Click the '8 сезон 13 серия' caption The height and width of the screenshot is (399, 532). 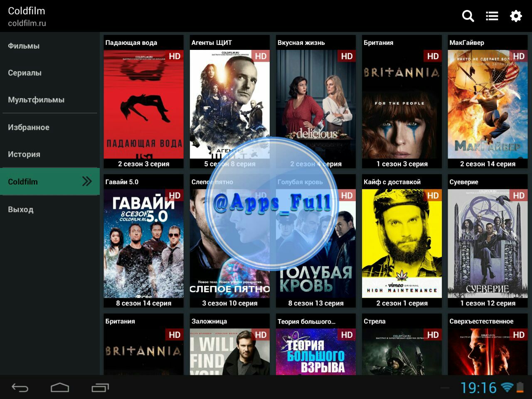pos(316,303)
